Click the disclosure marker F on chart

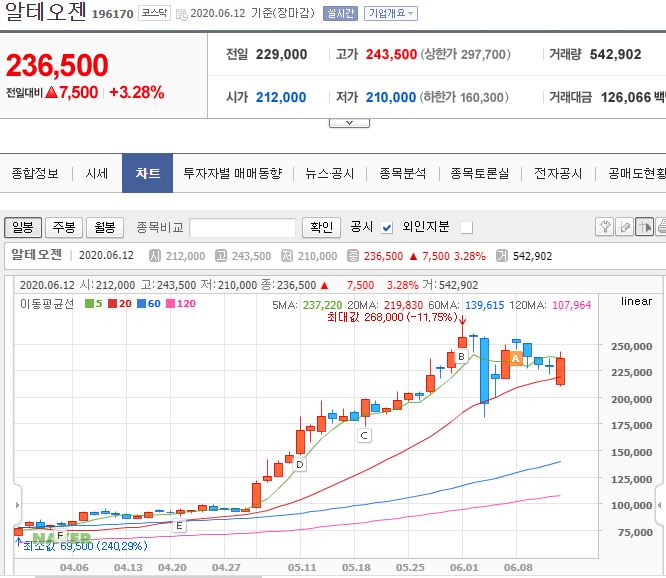[60, 536]
